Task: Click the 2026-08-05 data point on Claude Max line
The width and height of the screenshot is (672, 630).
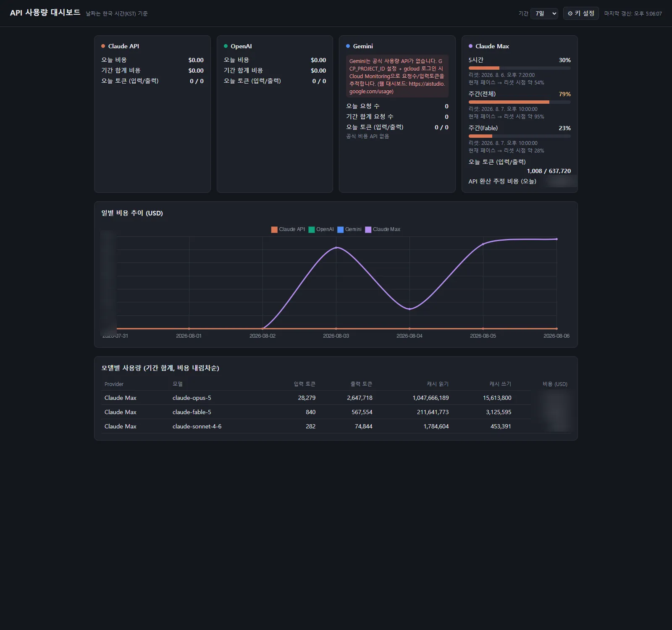Action: [483, 244]
